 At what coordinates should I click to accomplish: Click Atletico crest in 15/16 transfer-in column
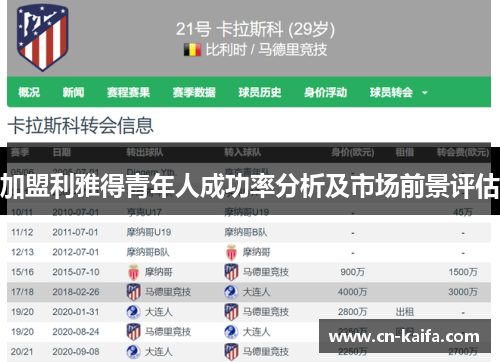(231, 272)
